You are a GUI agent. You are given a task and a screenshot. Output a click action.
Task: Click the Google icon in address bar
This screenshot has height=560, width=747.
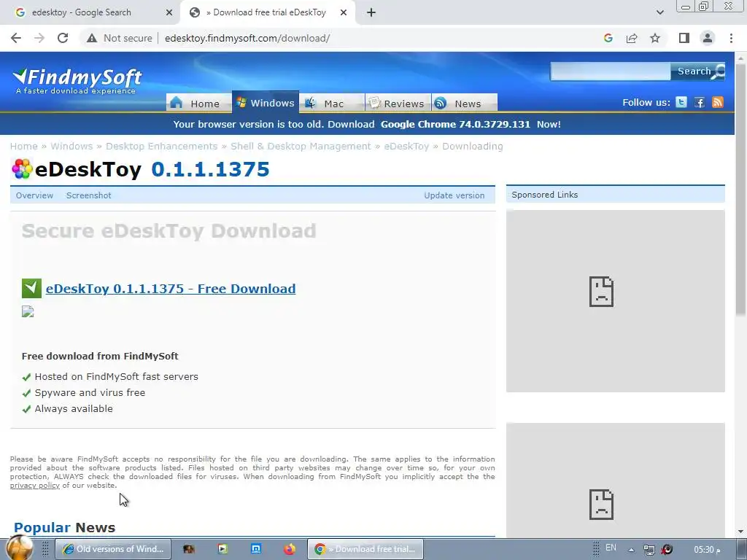pos(608,38)
